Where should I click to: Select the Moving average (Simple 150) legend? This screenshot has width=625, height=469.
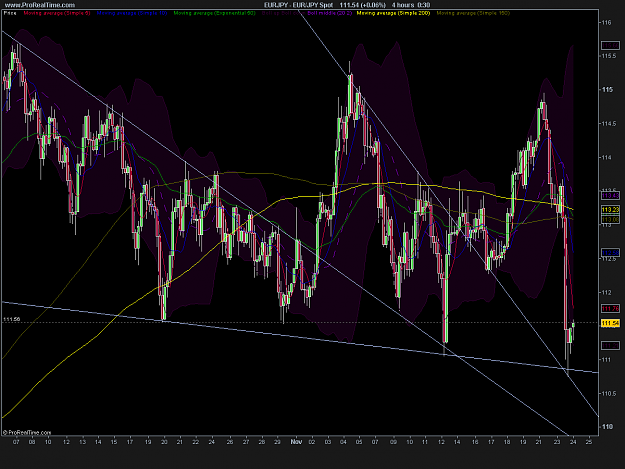(x=473, y=13)
